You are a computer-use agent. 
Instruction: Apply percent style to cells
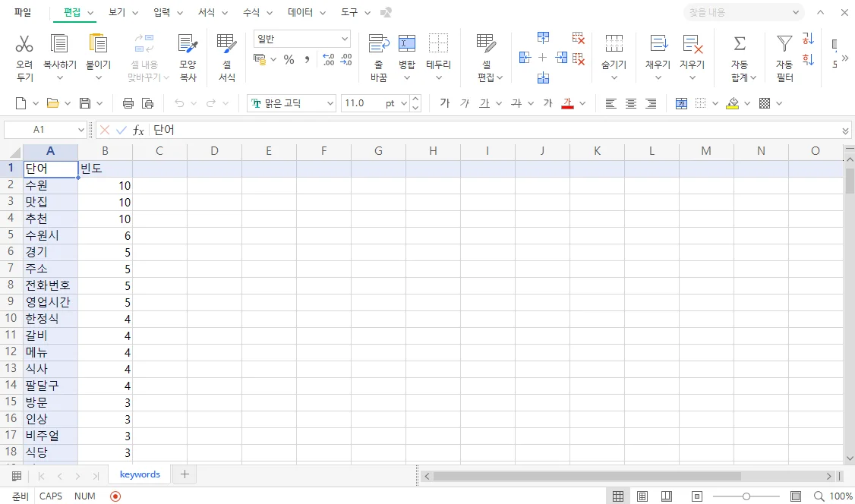point(289,59)
